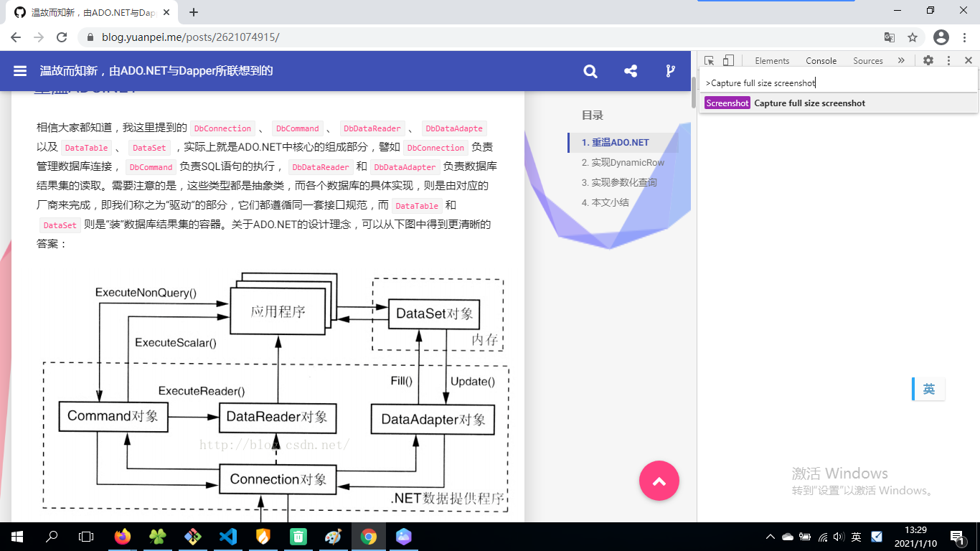Toggle the 英 input language in tray
This screenshot has width=980, height=551.
pos(857,537)
